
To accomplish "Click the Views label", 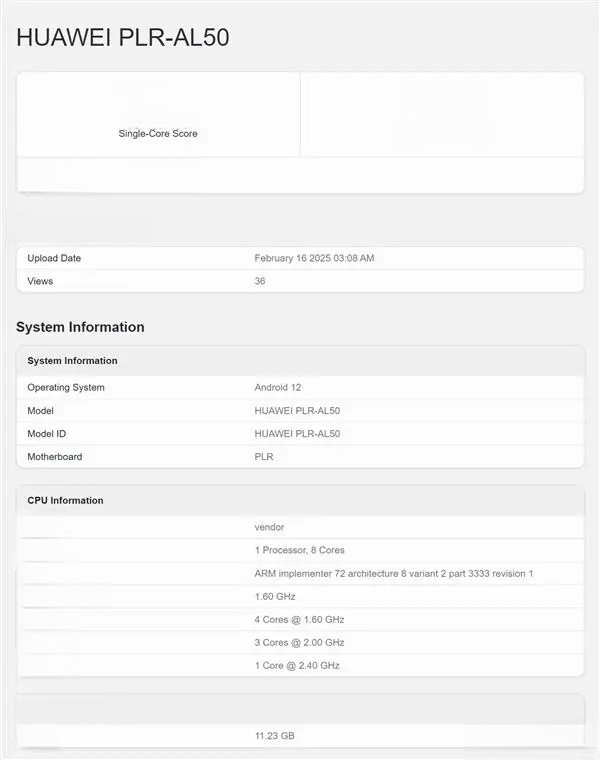I will (40, 281).
